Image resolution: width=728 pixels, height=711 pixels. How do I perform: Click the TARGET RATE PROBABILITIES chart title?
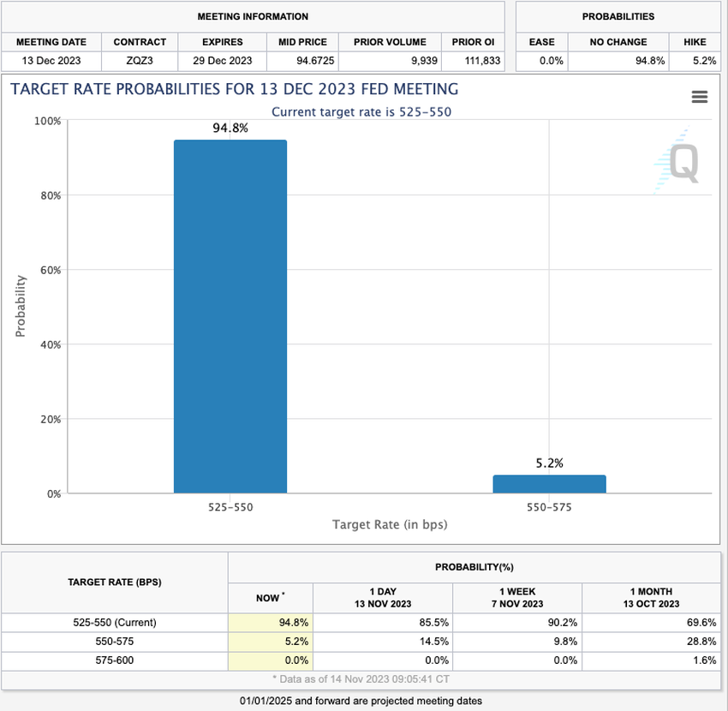[x=232, y=89]
